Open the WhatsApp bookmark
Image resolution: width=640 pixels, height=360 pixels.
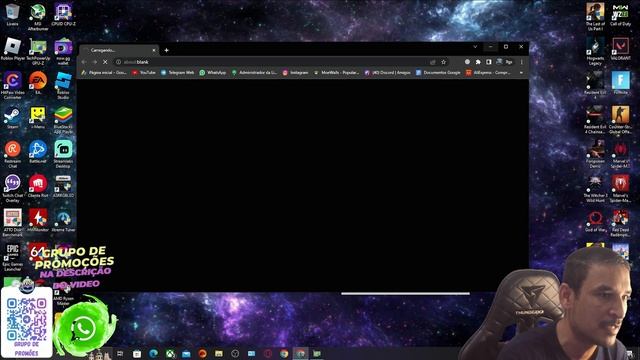(x=213, y=73)
